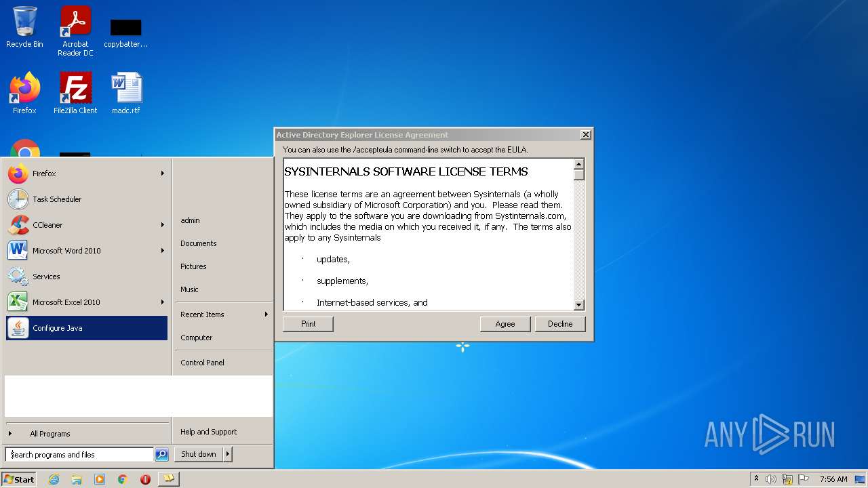
Task: Open Pictures from Start menu
Action: point(193,266)
